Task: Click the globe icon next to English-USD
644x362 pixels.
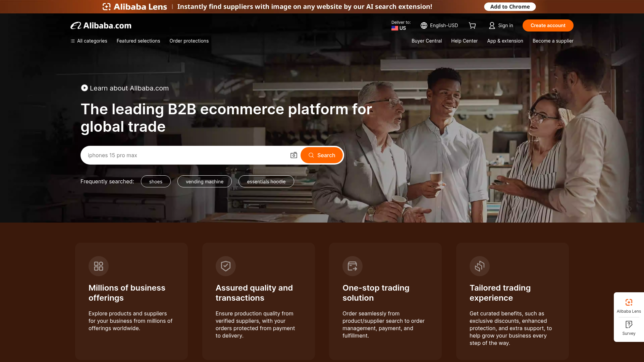Action: [424, 25]
